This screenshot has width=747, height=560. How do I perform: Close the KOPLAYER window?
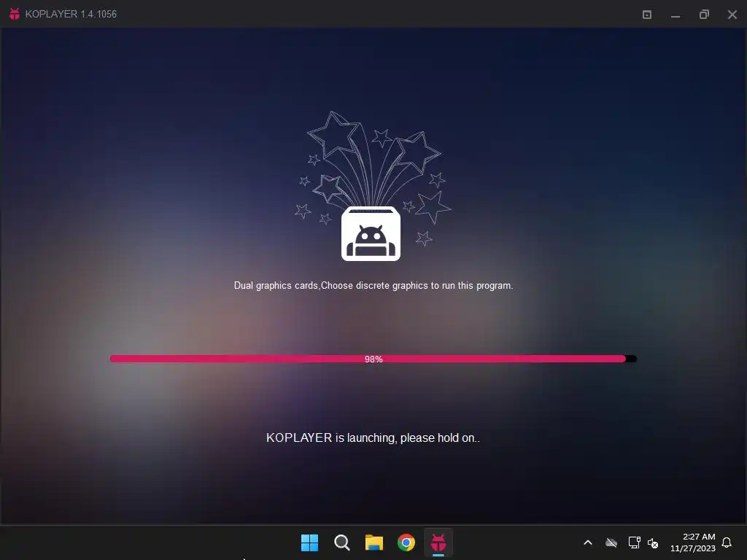point(732,15)
